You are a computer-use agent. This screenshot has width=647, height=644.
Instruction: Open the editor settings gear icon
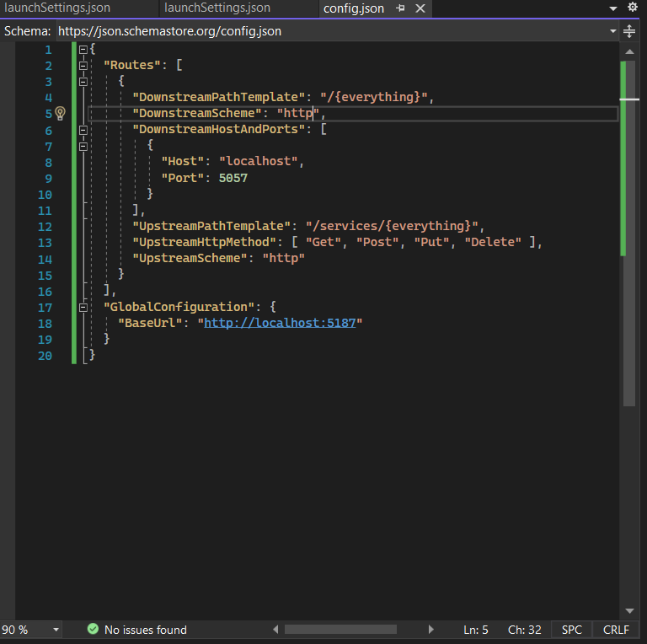coord(633,8)
